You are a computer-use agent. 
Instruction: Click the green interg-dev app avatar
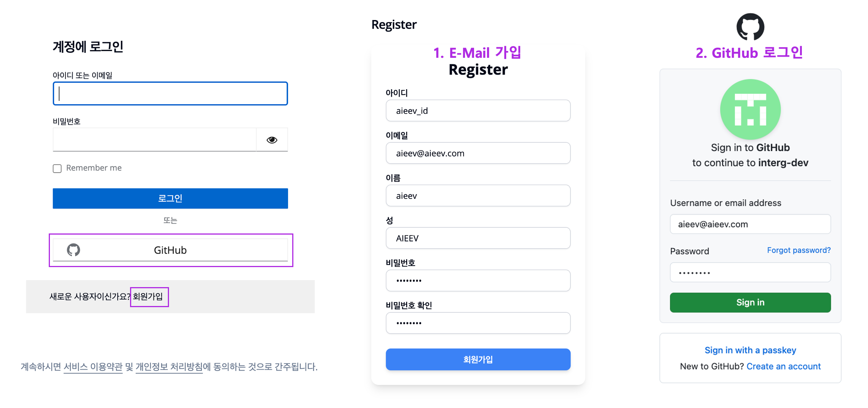[x=750, y=110]
